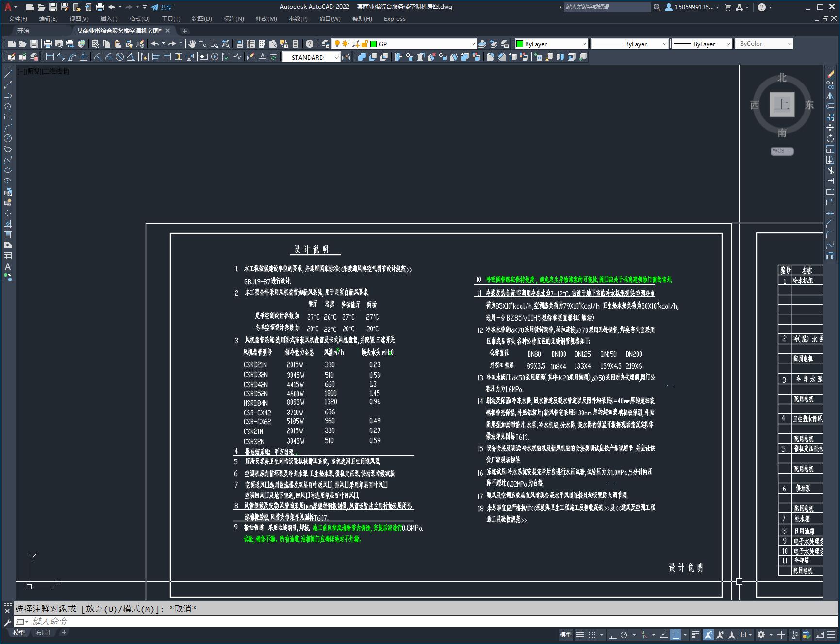Switch to the 开始 start tab

click(23, 31)
